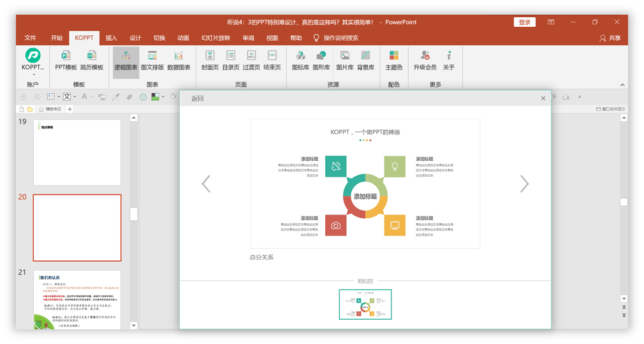Switch to the 幻灯片放映 tab

(x=216, y=38)
